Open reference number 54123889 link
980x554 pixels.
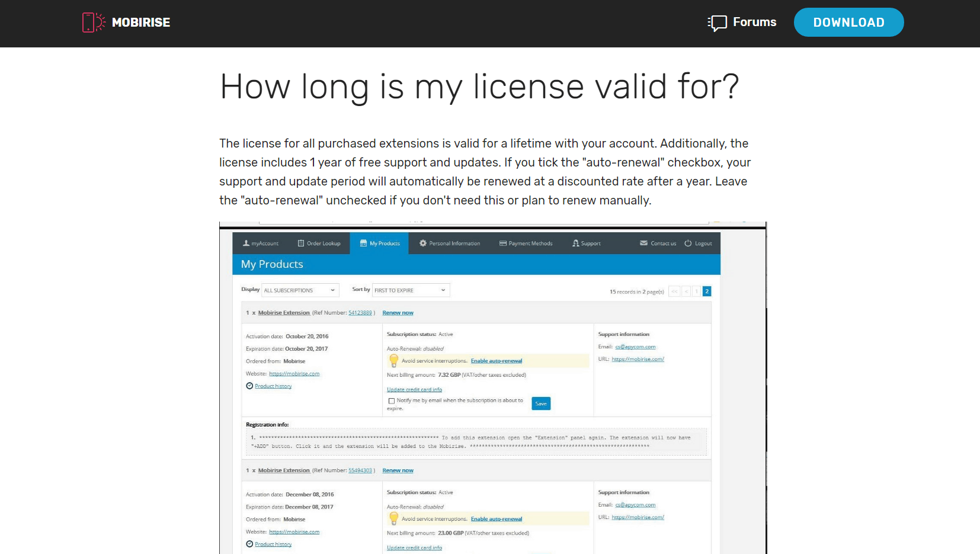pos(360,313)
